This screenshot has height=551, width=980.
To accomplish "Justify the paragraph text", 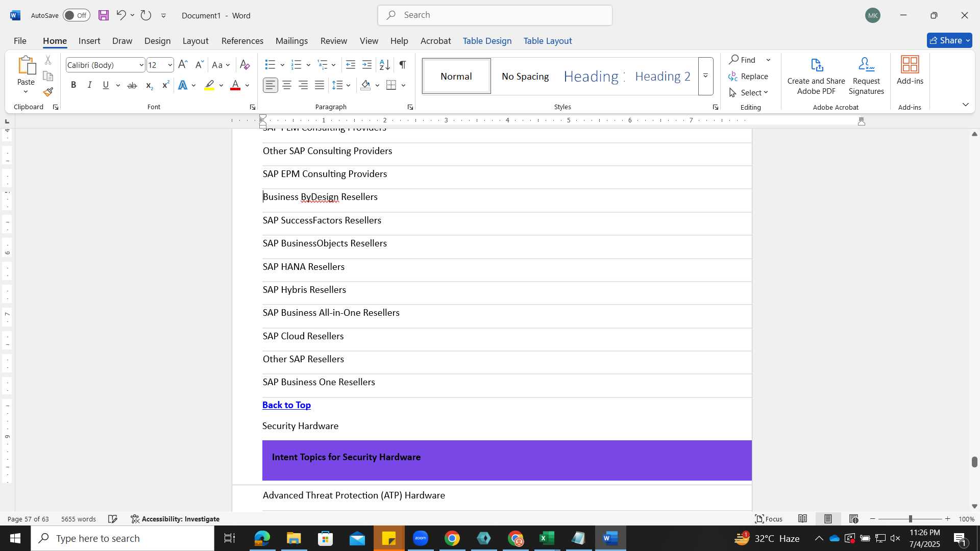I will pyautogui.click(x=320, y=85).
